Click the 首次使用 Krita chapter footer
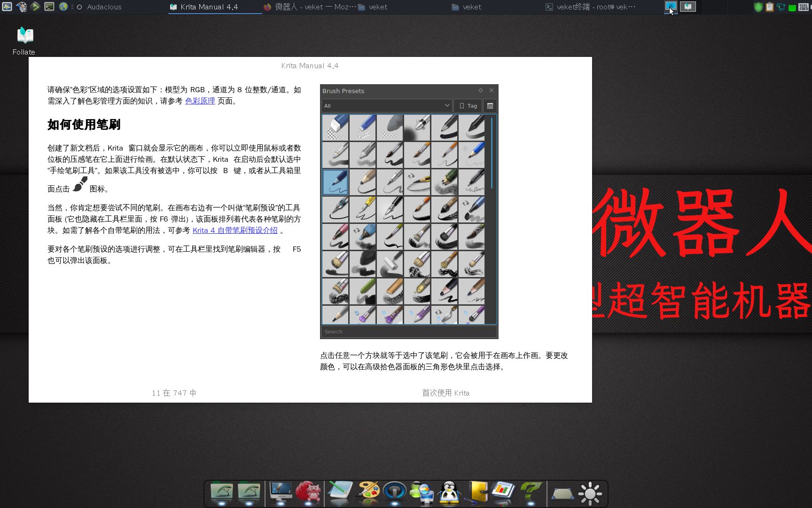The image size is (812, 508). pyautogui.click(x=445, y=393)
